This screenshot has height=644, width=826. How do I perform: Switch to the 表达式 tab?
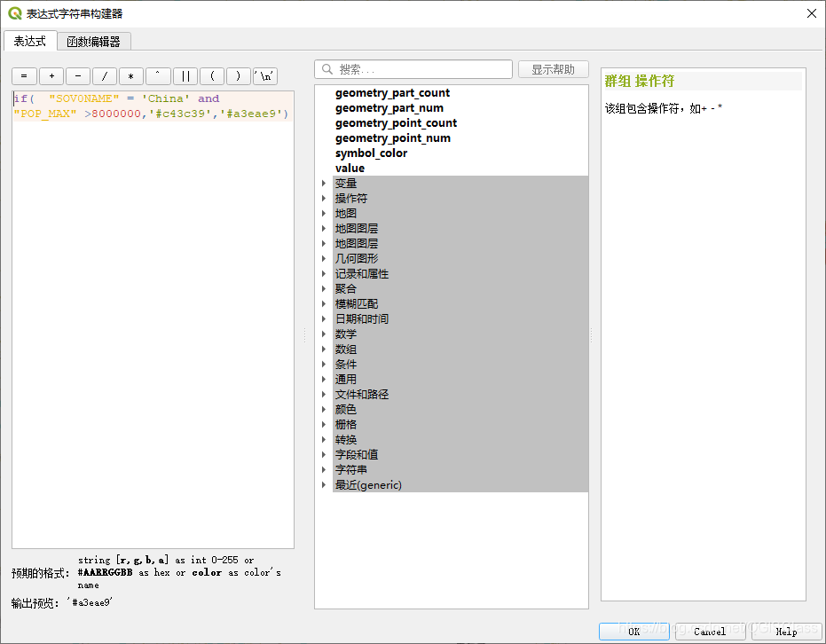pos(30,41)
